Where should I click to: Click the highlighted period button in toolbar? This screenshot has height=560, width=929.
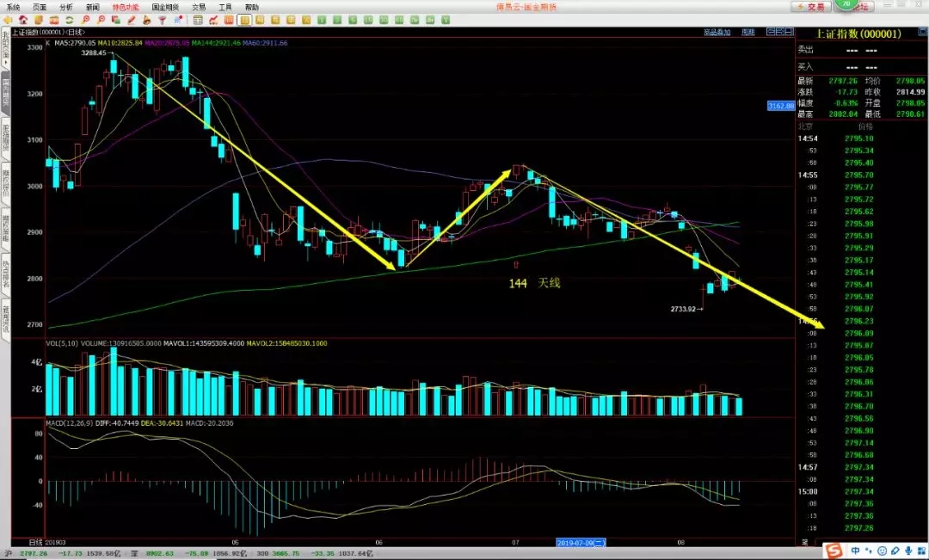244,20
